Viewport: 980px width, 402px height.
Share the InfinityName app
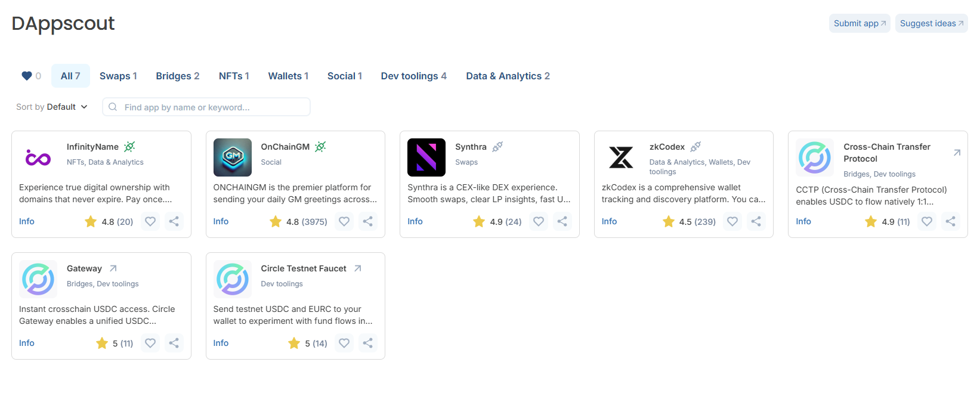pos(174,221)
